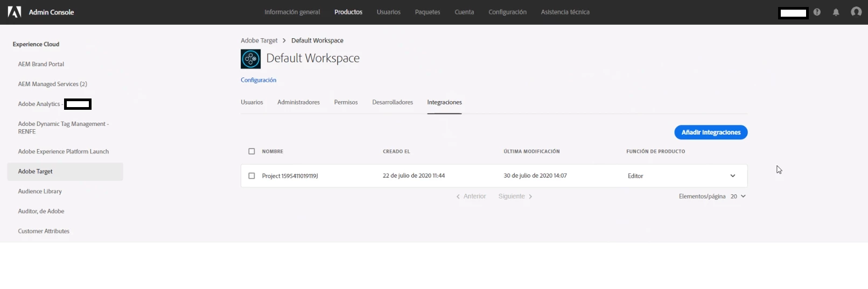
Task: Open notifications bell icon
Action: click(x=836, y=12)
